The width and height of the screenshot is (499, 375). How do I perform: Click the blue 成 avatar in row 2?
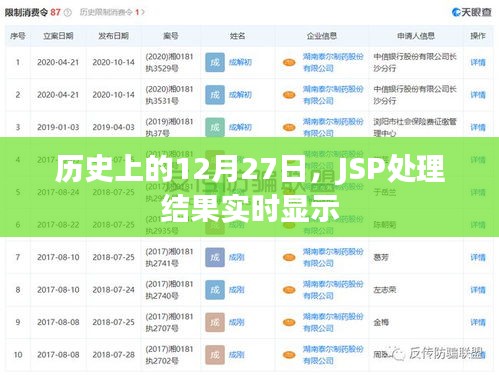coord(215,95)
